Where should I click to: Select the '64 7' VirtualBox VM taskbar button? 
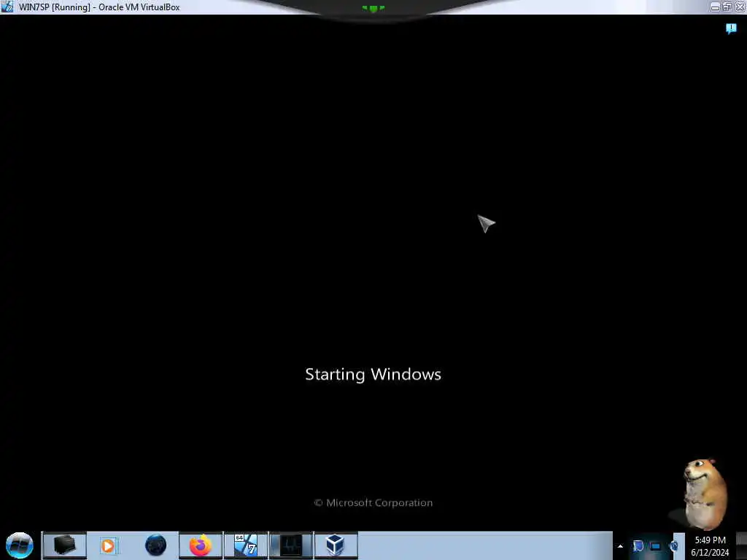coord(246,545)
